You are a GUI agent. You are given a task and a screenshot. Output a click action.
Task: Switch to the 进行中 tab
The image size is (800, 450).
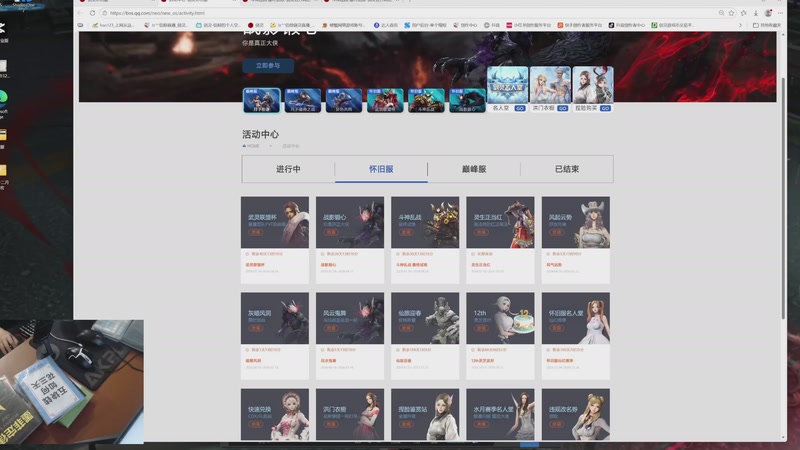(x=288, y=169)
